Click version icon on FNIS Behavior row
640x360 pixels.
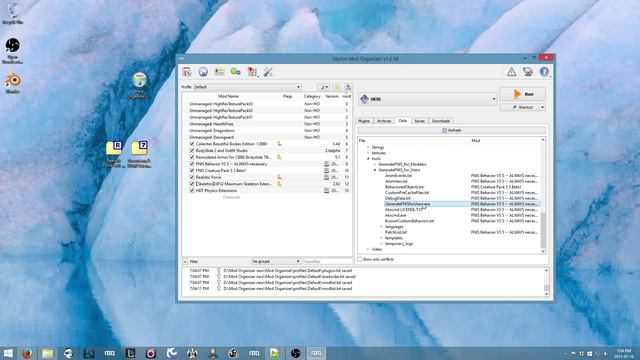coord(327,164)
